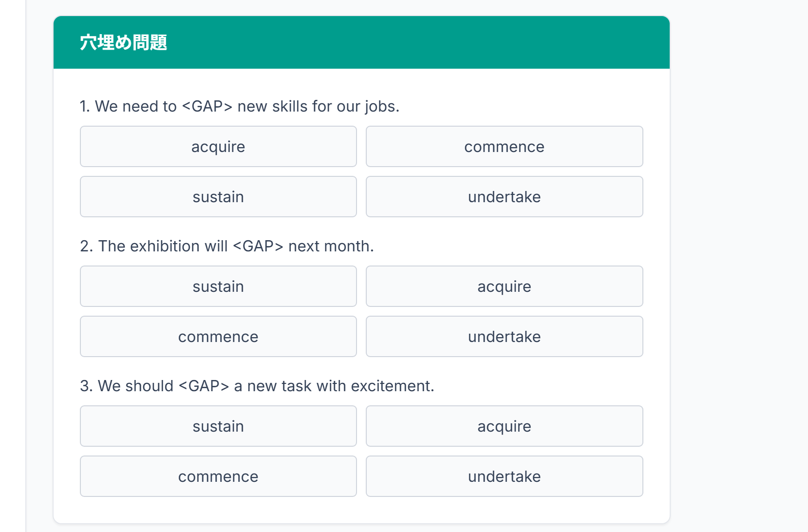Choose "sustain" for the exhibition question
Viewport: 808px width, 532px height.
point(218,286)
